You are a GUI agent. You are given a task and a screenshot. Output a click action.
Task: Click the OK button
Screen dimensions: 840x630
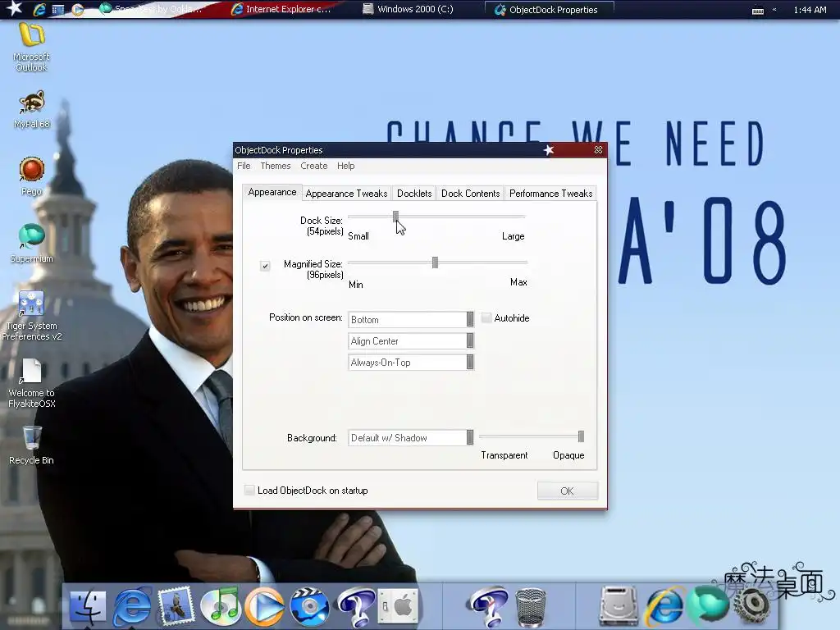coord(568,491)
